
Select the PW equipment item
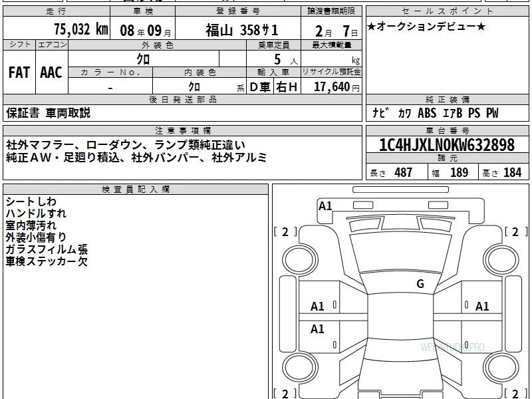[x=492, y=113]
